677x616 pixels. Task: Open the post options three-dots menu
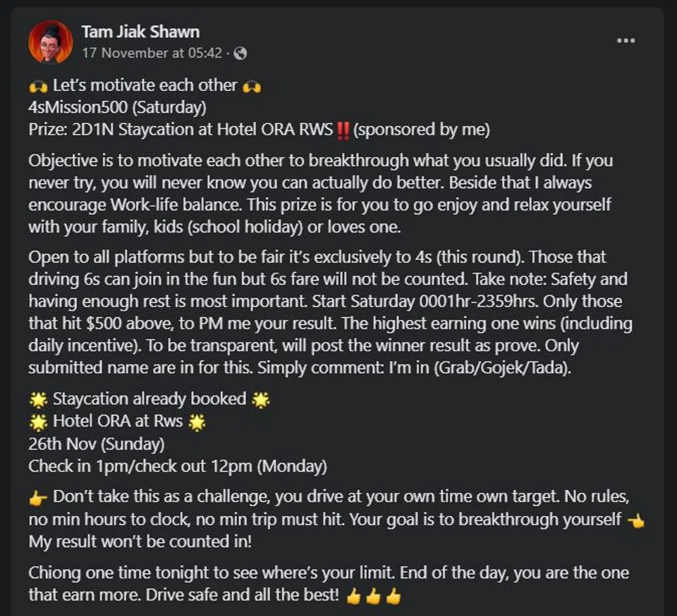(626, 41)
